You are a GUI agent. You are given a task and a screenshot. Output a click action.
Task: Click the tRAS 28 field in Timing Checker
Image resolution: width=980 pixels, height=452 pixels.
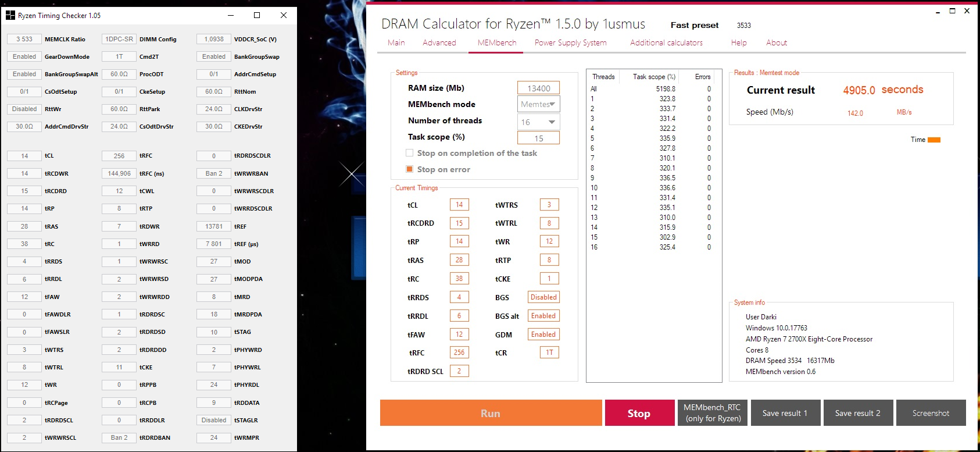coord(24,226)
